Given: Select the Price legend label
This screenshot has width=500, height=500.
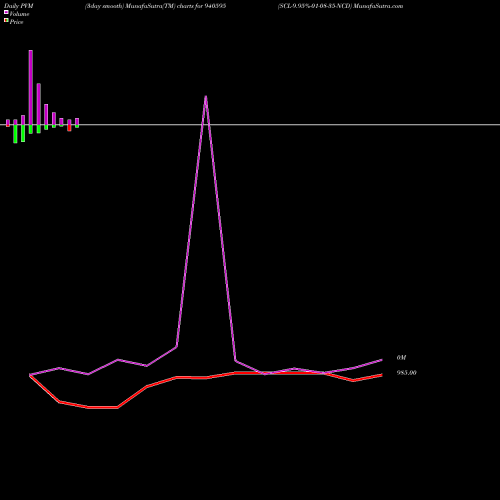Looking at the screenshot, I should (16, 22).
